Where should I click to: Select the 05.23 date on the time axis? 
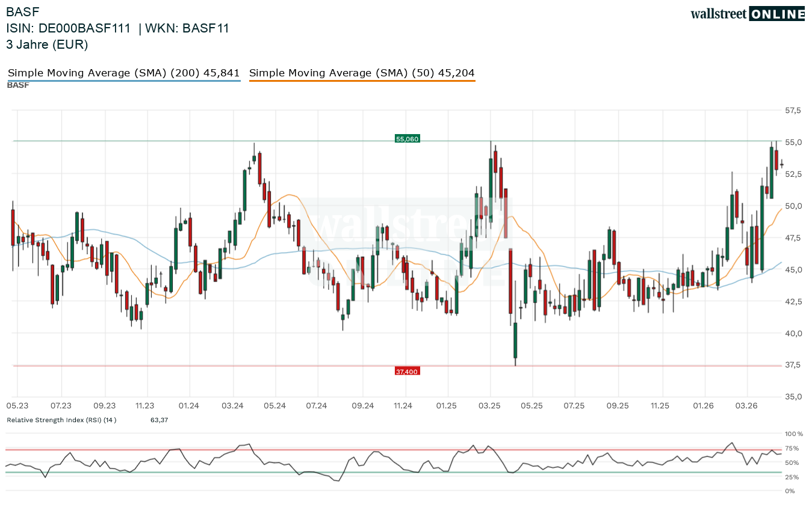pos(17,406)
